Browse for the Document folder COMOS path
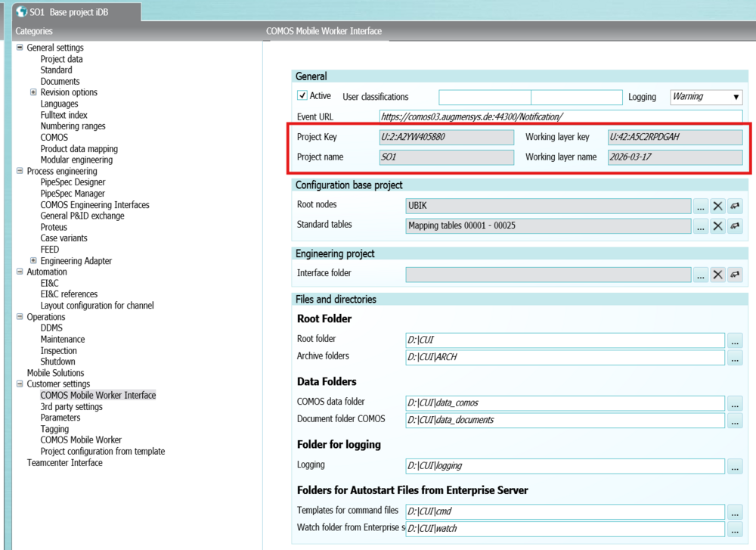The image size is (756, 550). click(x=735, y=420)
